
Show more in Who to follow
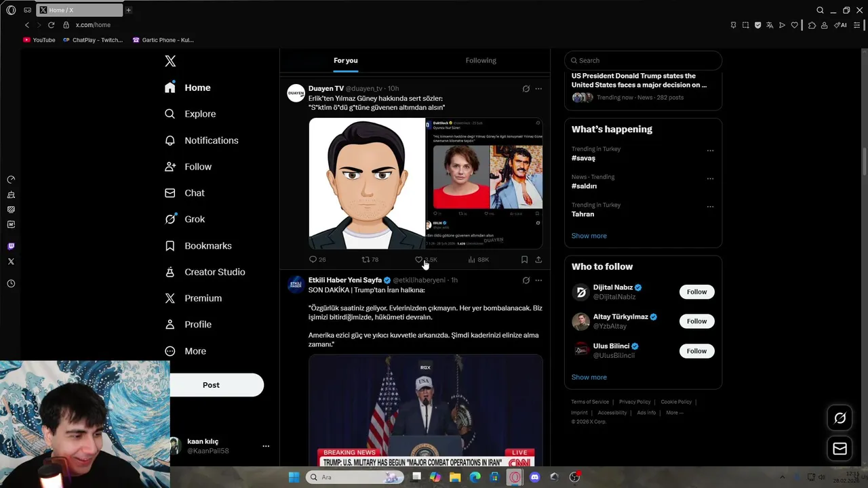(589, 378)
